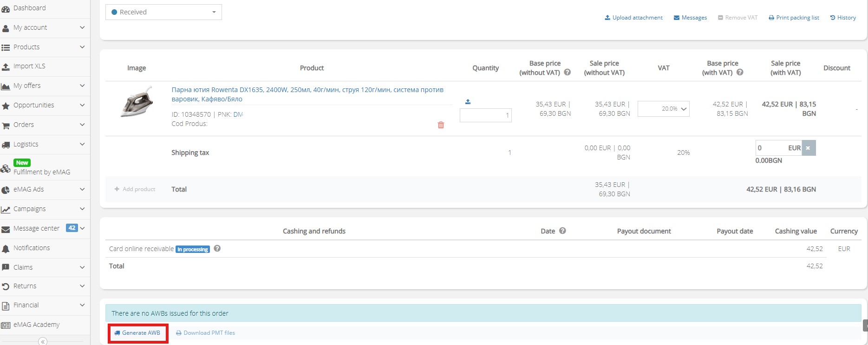Viewport: 868px width, 345px height.
Task: Expand the My account menu chevron
Action: point(82,27)
